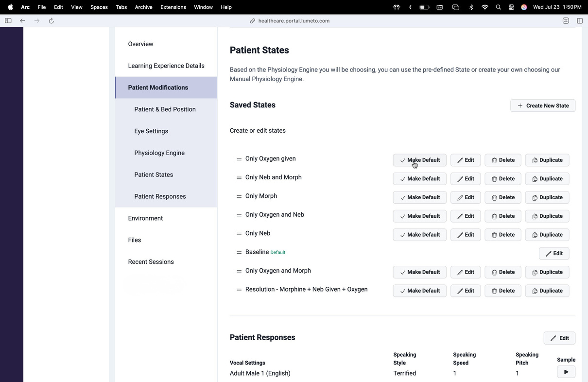
Task: Click drag handle icon beside Baseline
Action: (x=239, y=253)
